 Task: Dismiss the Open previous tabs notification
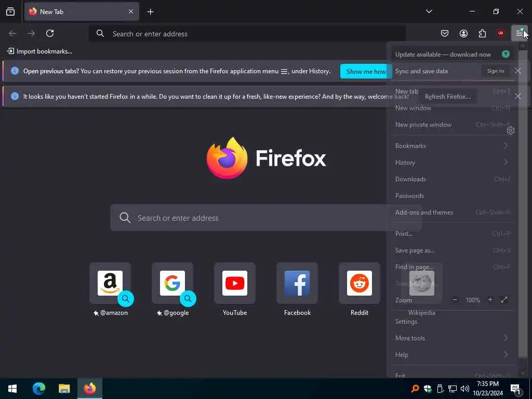tap(518, 71)
